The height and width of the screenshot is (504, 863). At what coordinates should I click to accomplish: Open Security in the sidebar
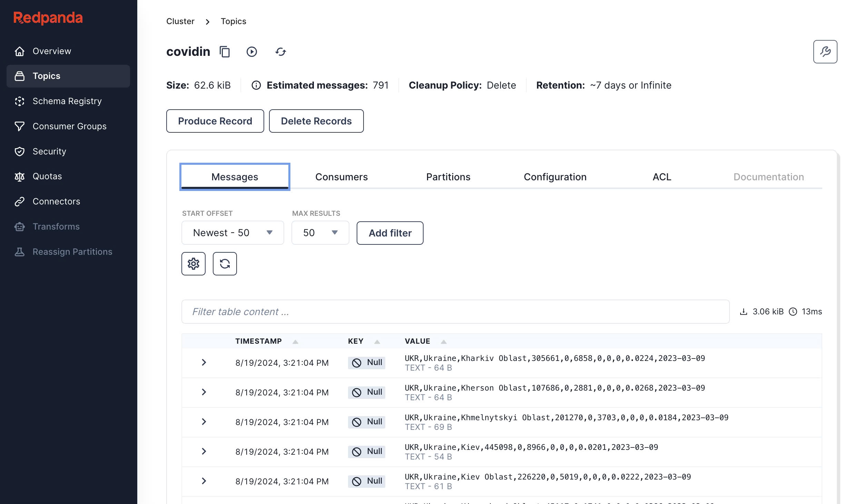68,151
